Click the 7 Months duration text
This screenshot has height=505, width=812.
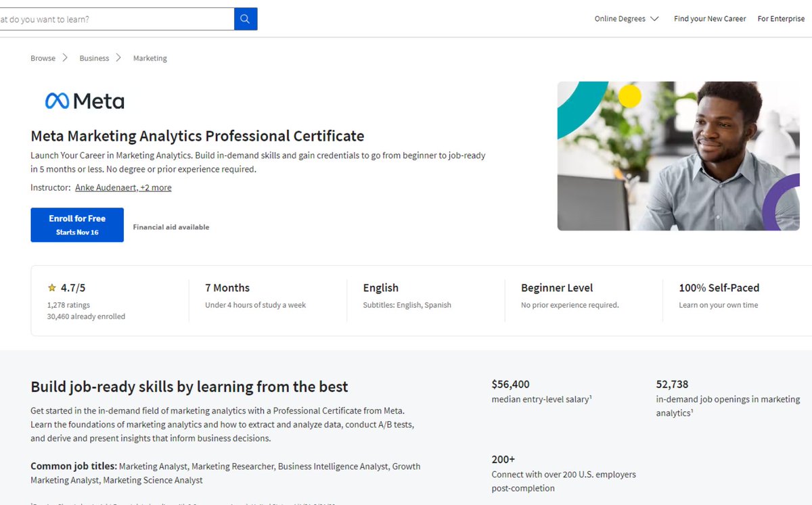pyautogui.click(x=227, y=288)
